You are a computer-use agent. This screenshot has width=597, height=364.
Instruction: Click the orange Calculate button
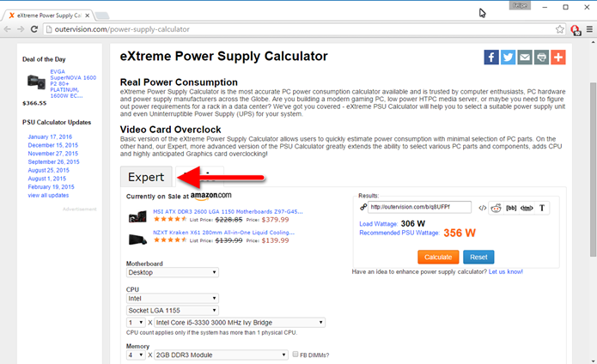438,258
